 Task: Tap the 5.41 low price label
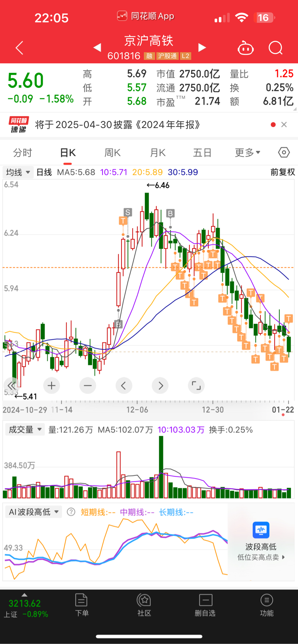click(26, 396)
